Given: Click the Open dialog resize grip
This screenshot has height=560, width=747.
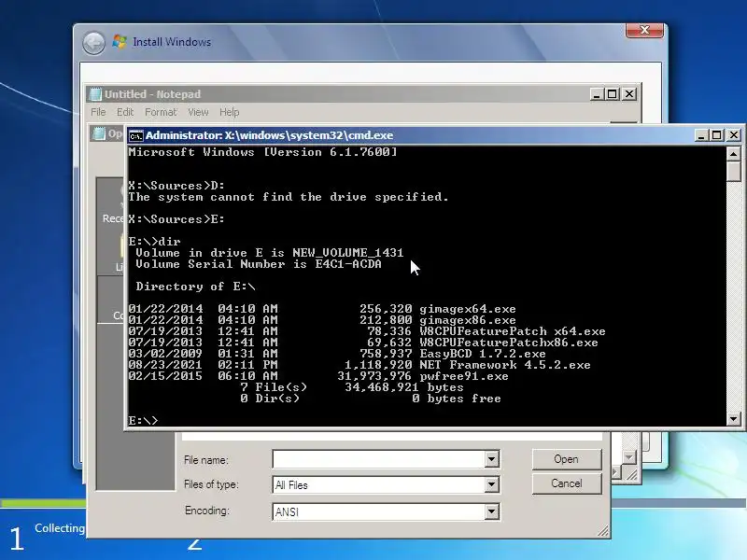Looking at the screenshot, I should click(603, 531).
